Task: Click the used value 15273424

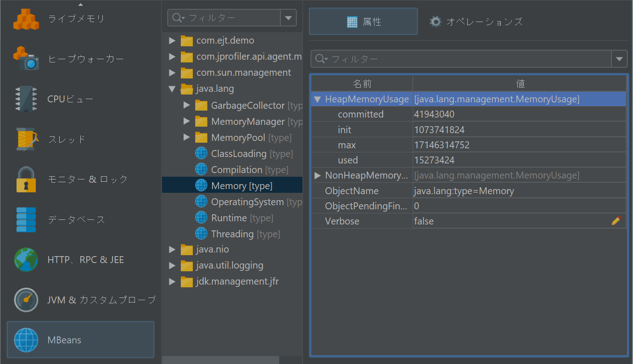Action: click(434, 160)
